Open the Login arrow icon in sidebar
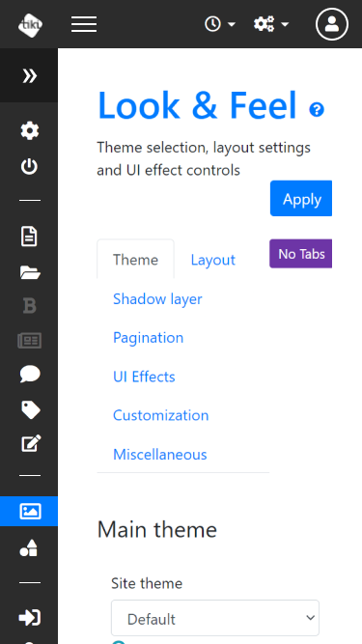The image size is (362, 644). coord(30,618)
